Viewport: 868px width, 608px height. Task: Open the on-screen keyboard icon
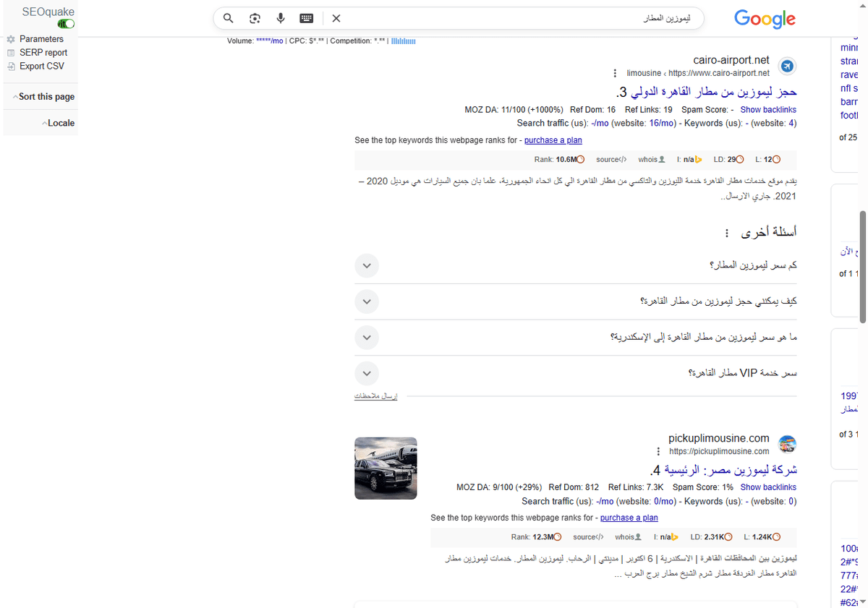coord(306,18)
